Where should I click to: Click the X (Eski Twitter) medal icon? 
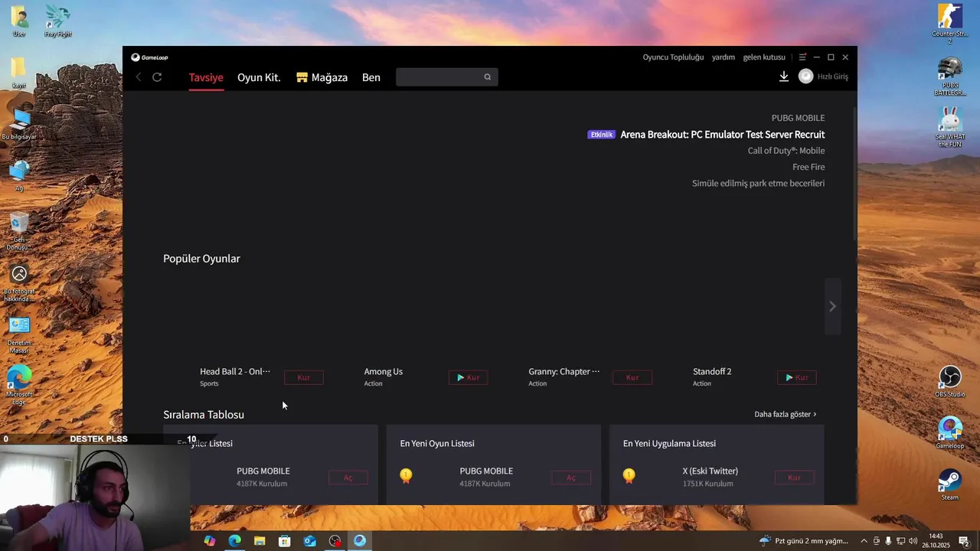(629, 476)
